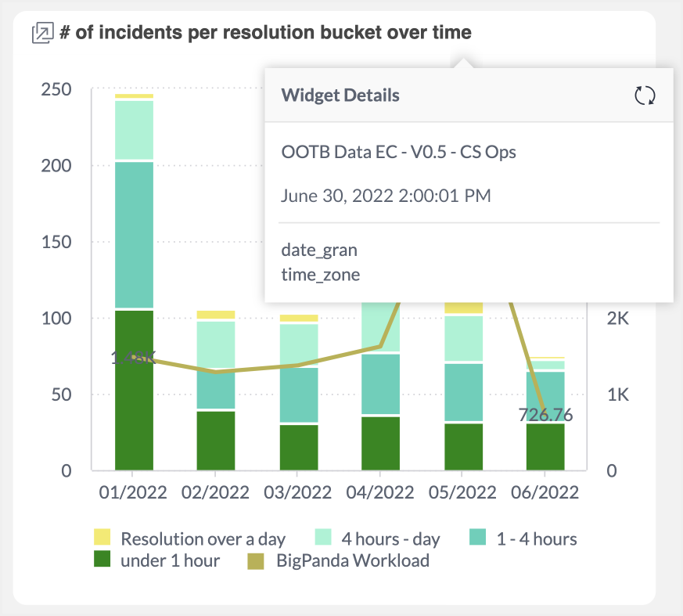This screenshot has width=683, height=616.
Task: Hide the Resolution over a day series label
Action: click(x=203, y=539)
